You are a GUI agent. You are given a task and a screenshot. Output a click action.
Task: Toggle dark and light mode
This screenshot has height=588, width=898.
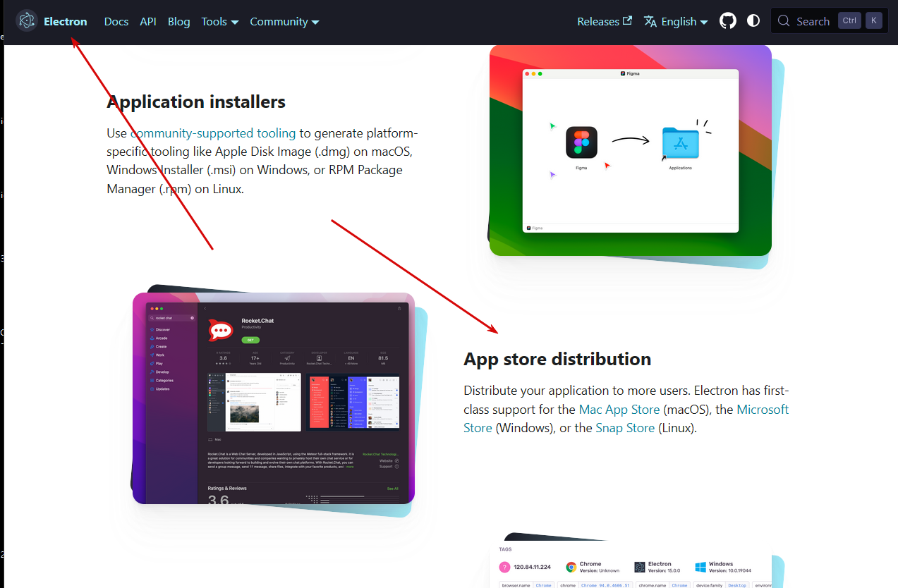coord(753,21)
